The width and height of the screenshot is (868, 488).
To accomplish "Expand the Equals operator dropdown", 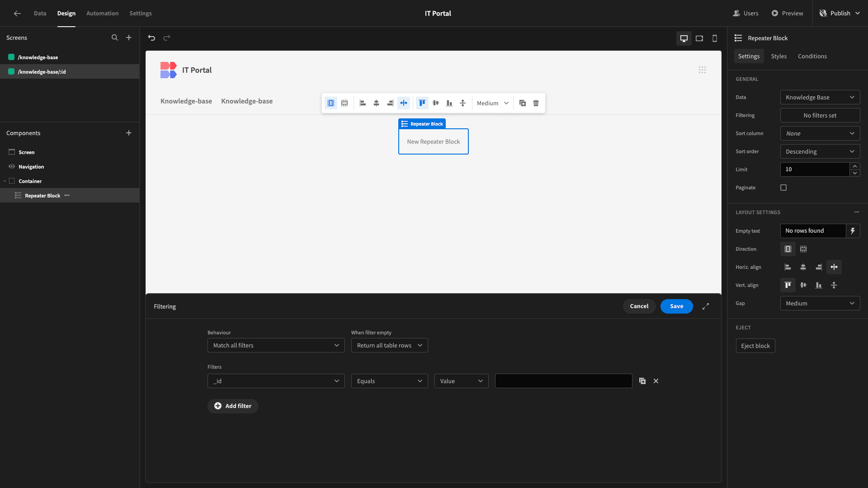I will click(x=390, y=381).
